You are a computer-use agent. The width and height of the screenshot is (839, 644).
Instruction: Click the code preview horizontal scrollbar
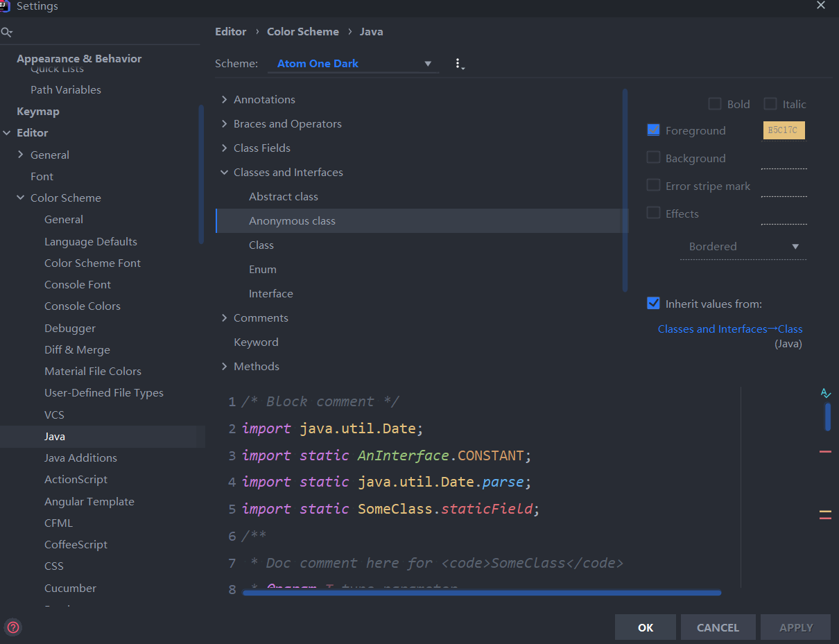[x=482, y=593]
